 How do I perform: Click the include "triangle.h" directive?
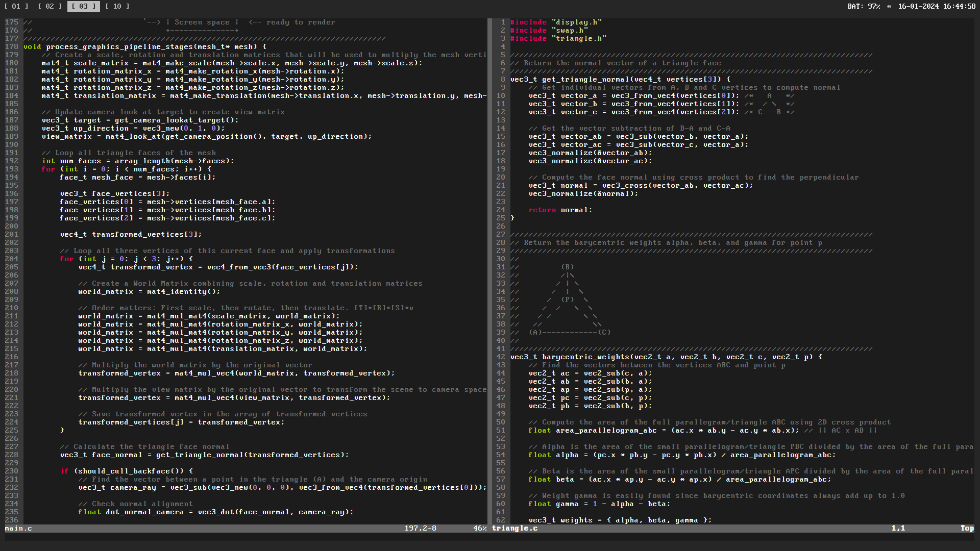(x=558, y=38)
